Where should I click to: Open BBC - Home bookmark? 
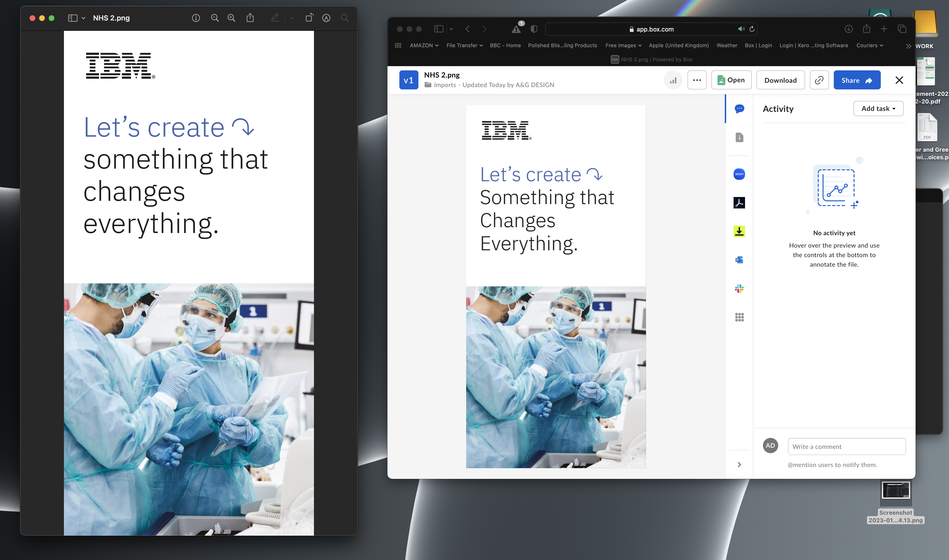point(505,45)
